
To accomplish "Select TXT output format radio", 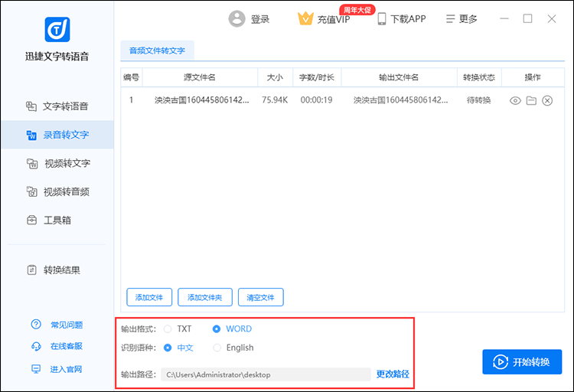I will (x=168, y=329).
